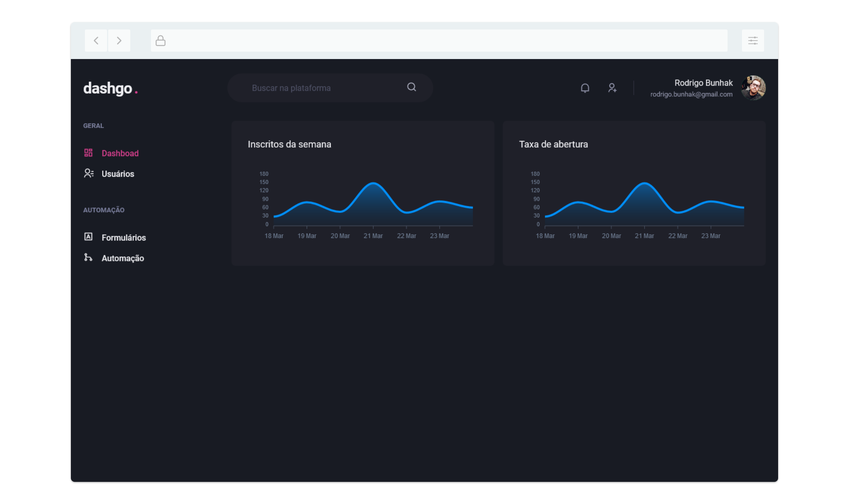Click the browser back arrow

(x=96, y=41)
